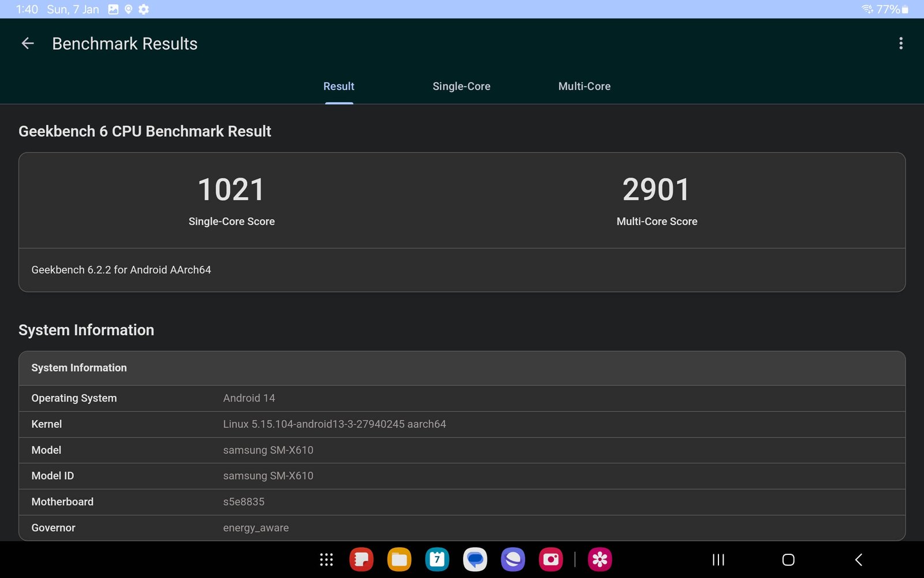Tap the Recents navigation button

click(x=718, y=560)
